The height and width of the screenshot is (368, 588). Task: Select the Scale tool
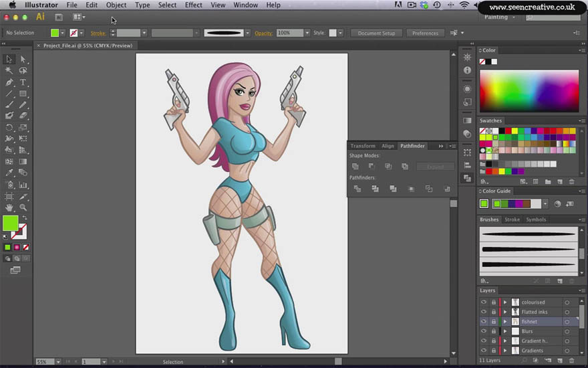coord(23,128)
